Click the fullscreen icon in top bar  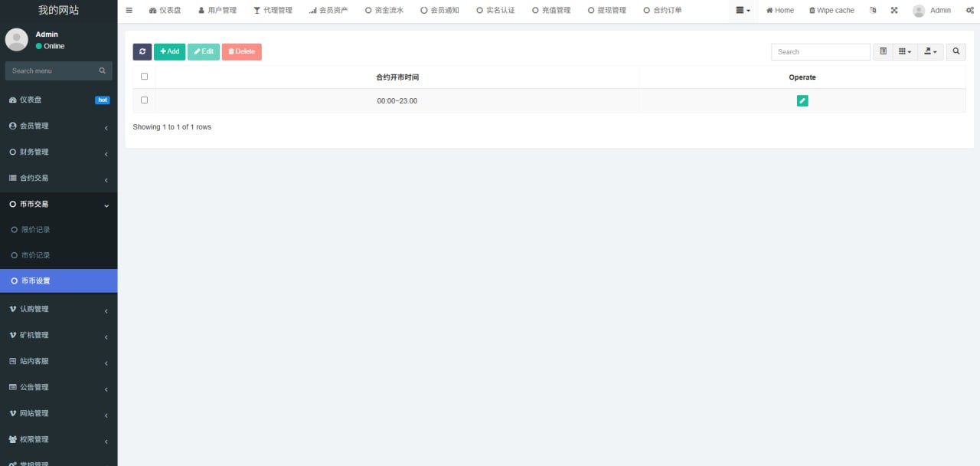tap(893, 11)
